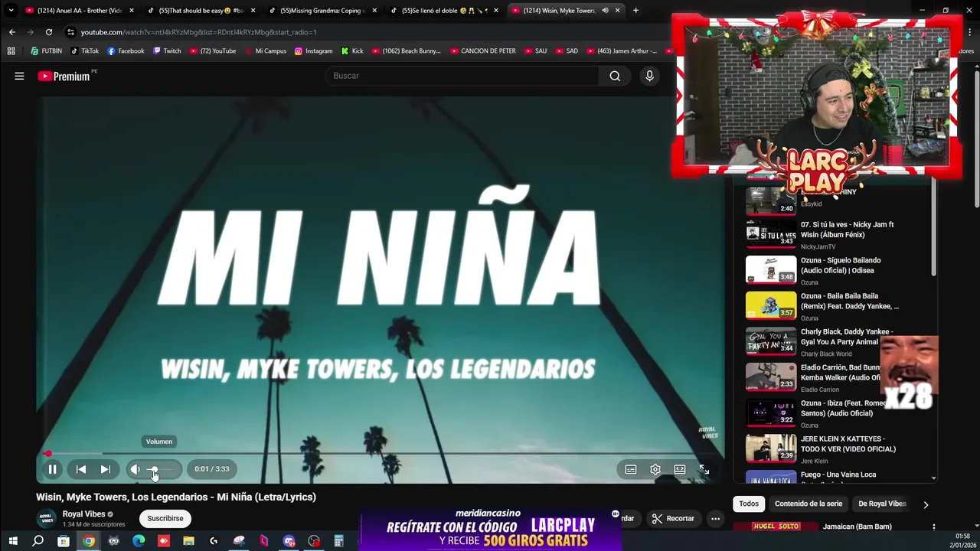Click the Suscribirse button
The width and height of the screenshot is (980, 551).
(x=165, y=518)
